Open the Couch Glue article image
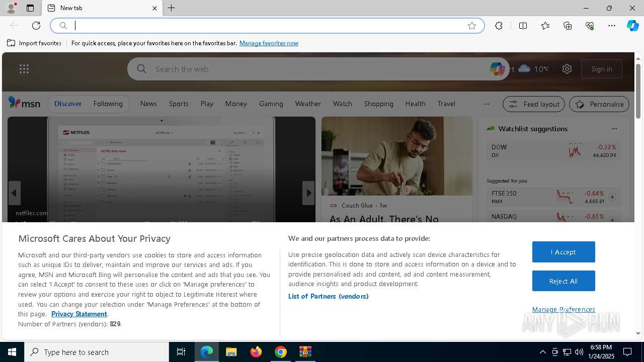The width and height of the screenshot is (644, 362). click(x=397, y=156)
